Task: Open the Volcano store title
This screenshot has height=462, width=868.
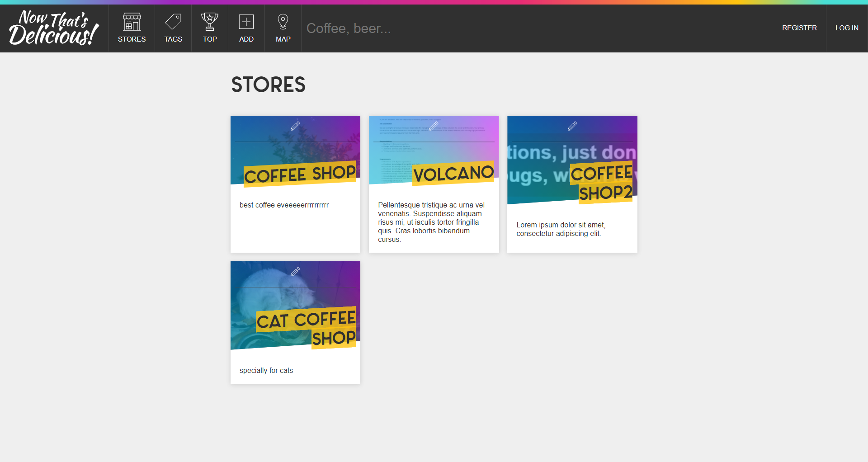Action: 453,174
